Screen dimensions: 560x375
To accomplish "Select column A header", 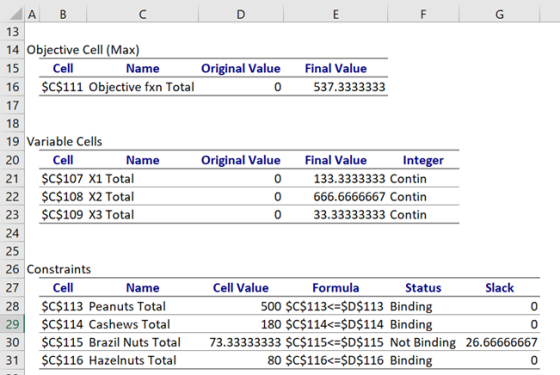I will coord(32,14).
